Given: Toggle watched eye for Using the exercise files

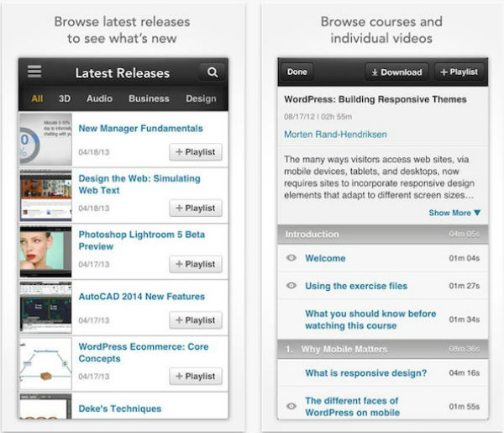Looking at the screenshot, I should 291,286.
